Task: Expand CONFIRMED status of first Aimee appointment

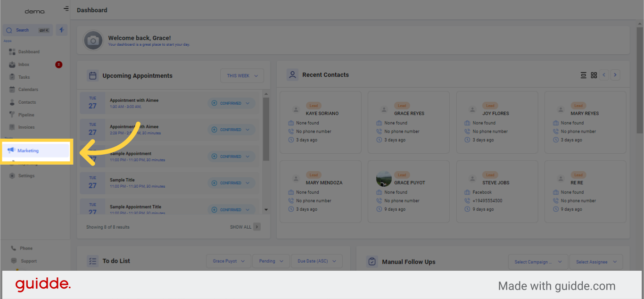Action: coord(231,103)
